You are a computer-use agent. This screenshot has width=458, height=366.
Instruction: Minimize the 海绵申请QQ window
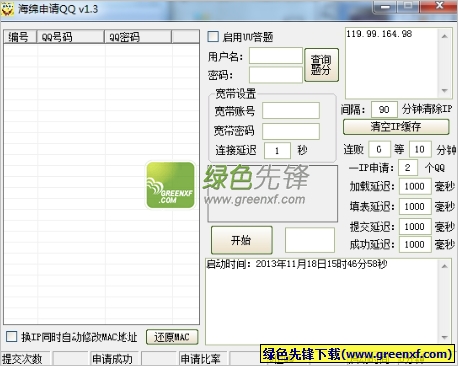[x=385, y=7]
